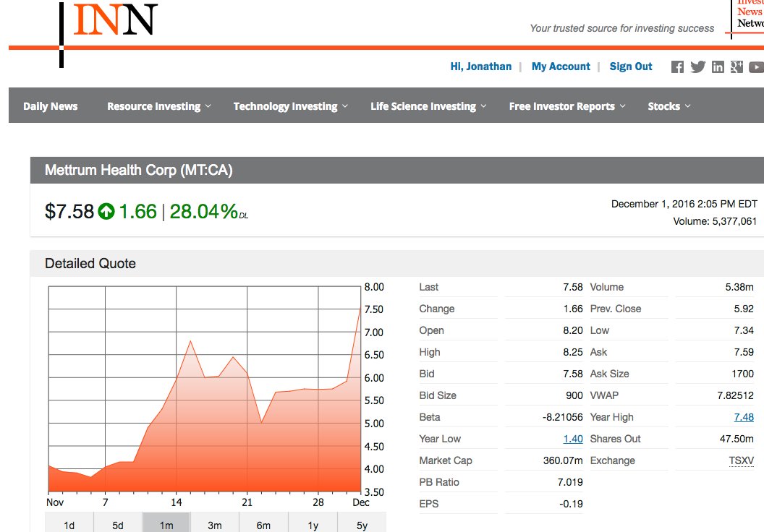Open the INN Twitter profile icon
This screenshot has width=764, height=532.
click(697, 67)
